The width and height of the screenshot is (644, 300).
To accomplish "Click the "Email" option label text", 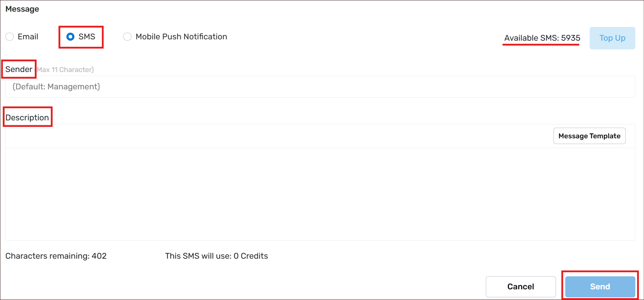I will click(28, 37).
